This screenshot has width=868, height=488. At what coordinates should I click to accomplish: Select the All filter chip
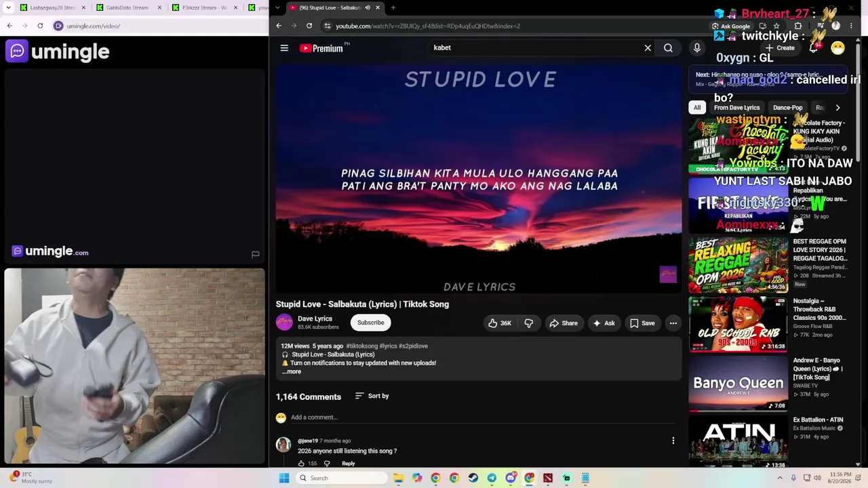[697, 108]
